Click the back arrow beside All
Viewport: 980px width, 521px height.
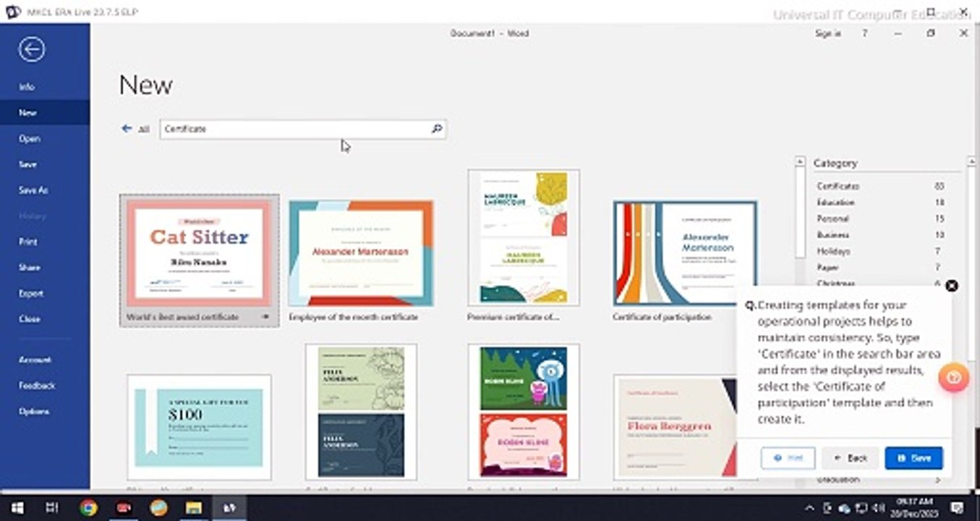[127, 129]
